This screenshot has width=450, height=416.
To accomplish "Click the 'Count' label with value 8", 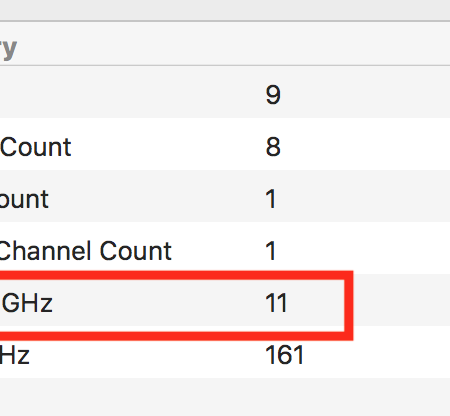I will (35, 147).
